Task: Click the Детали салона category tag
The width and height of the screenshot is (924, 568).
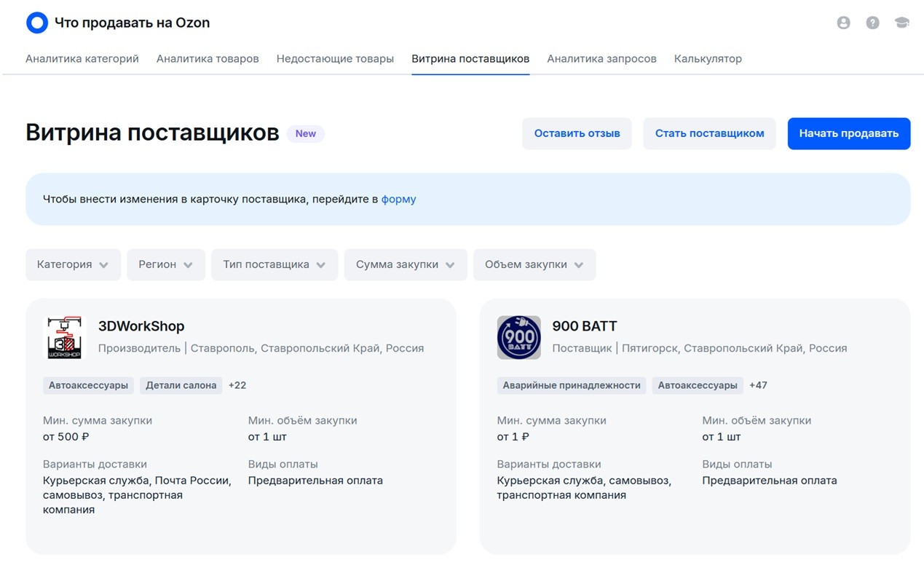Action: pyautogui.click(x=181, y=385)
